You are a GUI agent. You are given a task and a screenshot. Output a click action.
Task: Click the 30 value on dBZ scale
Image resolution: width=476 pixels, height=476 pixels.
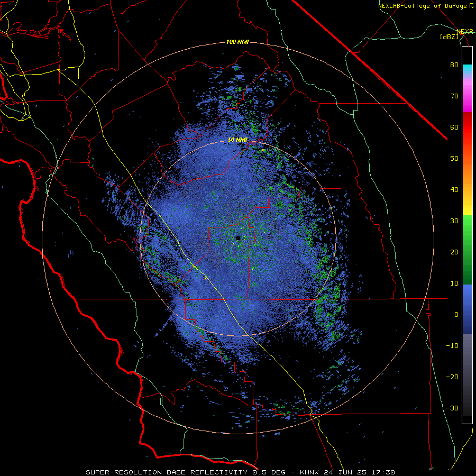click(x=454, y=221)
